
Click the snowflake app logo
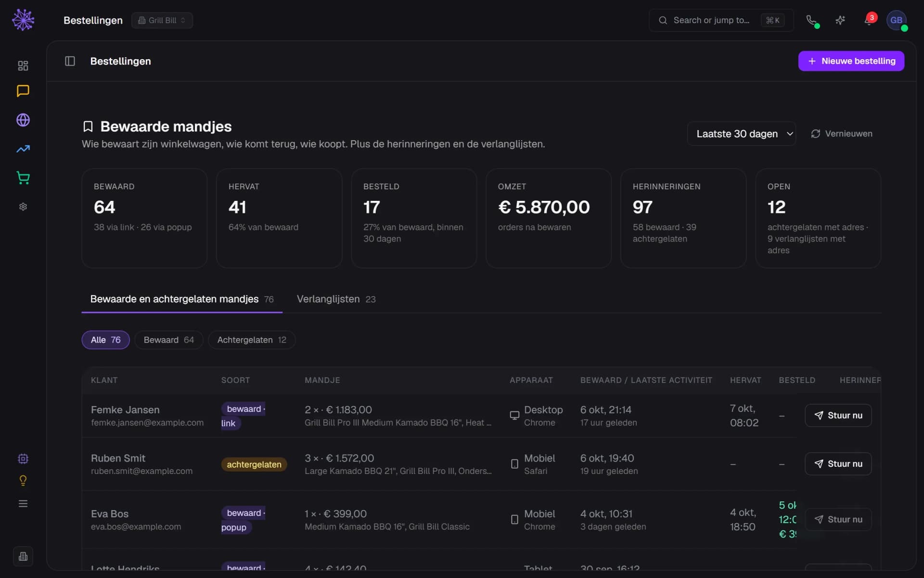tap(23, 20)
